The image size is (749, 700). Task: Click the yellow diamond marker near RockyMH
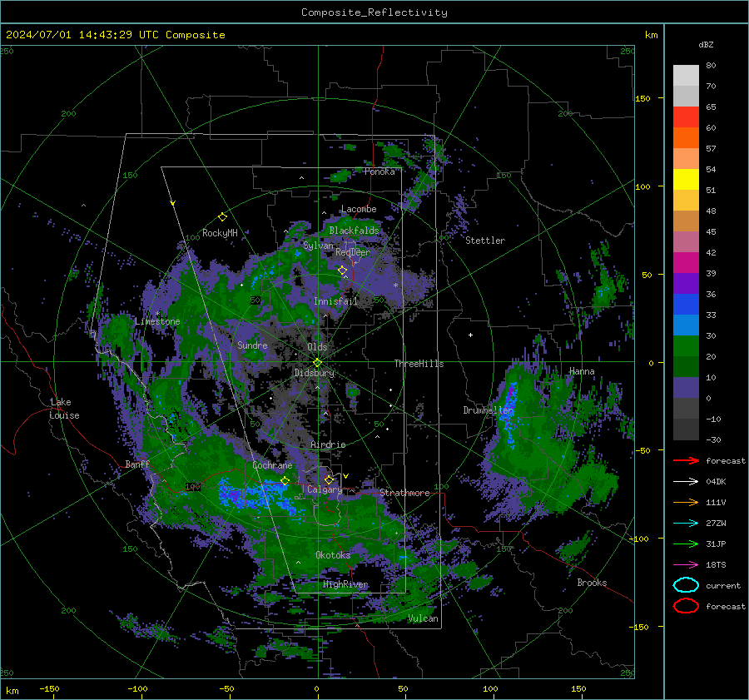point(222,217)
